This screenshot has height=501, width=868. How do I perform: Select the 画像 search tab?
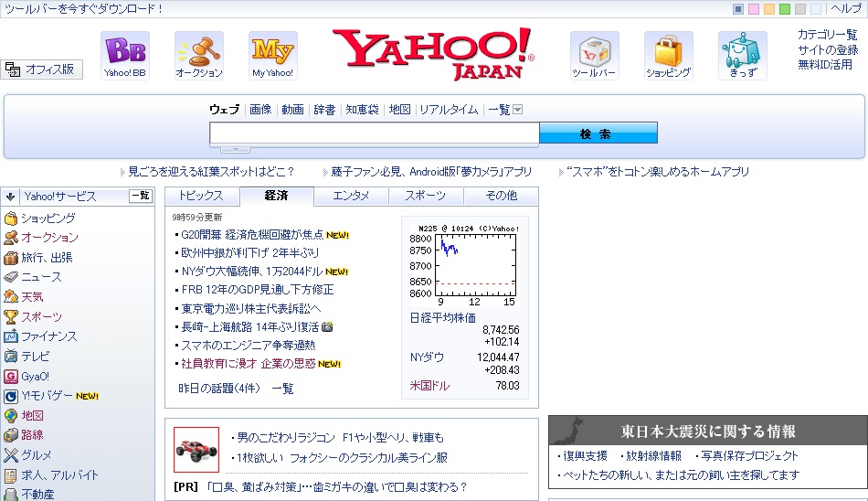pos(260,110)
